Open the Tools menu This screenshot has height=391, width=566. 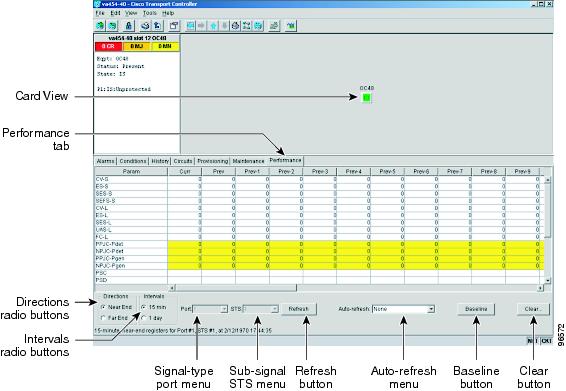[149, 13]
